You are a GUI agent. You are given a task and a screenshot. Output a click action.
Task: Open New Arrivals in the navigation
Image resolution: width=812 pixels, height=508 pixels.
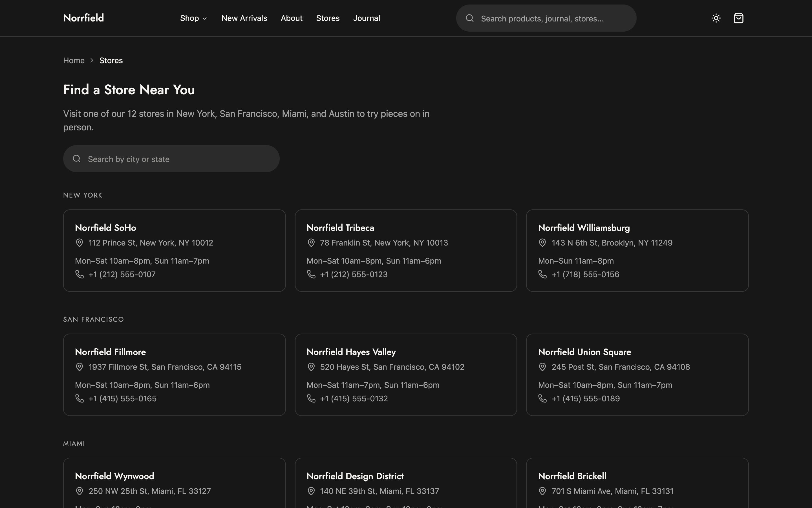(244, 18)
